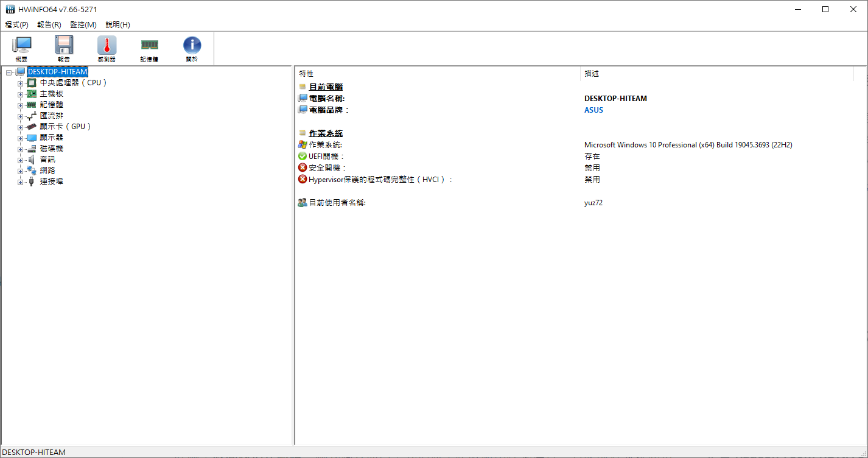
Task: Click the 網路 network icon in tree
Action: click(32, 171)
